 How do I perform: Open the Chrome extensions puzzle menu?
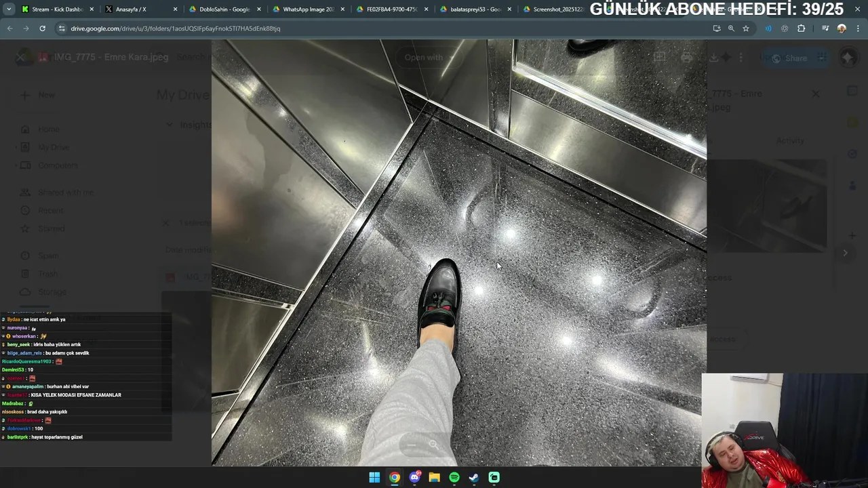(x=801, y=28)
